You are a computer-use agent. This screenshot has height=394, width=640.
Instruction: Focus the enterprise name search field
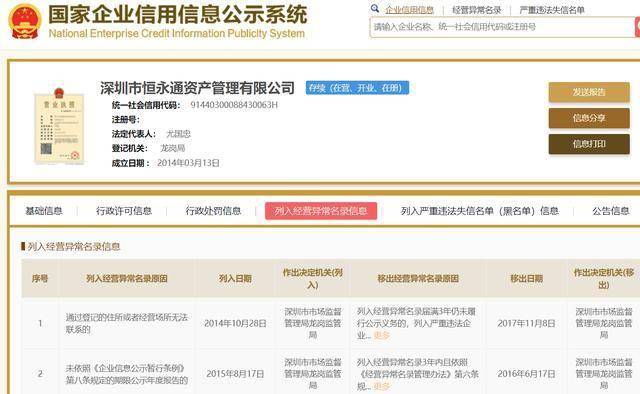[x=502, y=27]
